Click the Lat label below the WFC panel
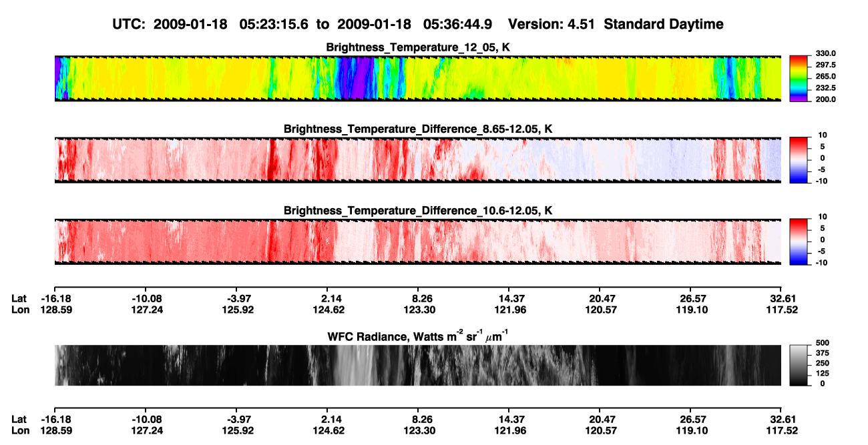868x445 pixels. click(x=19, y=419)
